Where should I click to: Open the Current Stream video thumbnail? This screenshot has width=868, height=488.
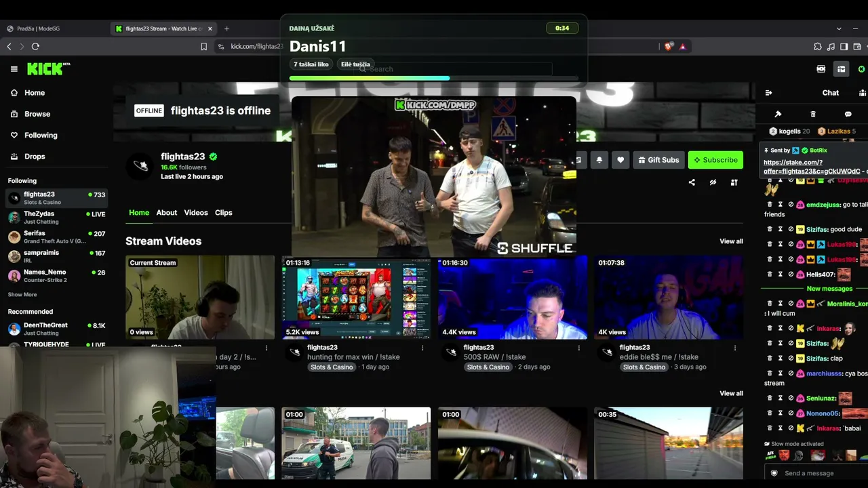click(x=200, y=298)
